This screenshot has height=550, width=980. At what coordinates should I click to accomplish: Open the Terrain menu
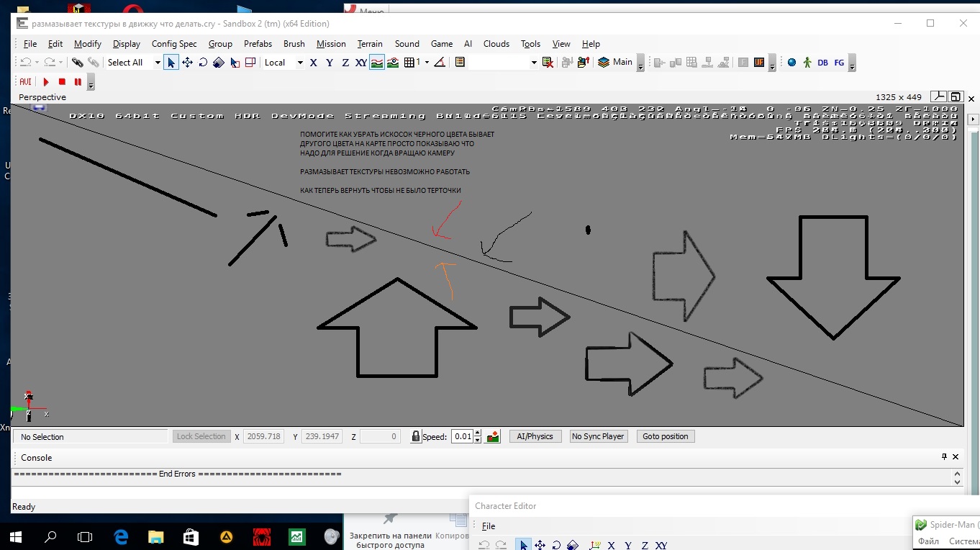click(370, 44)
